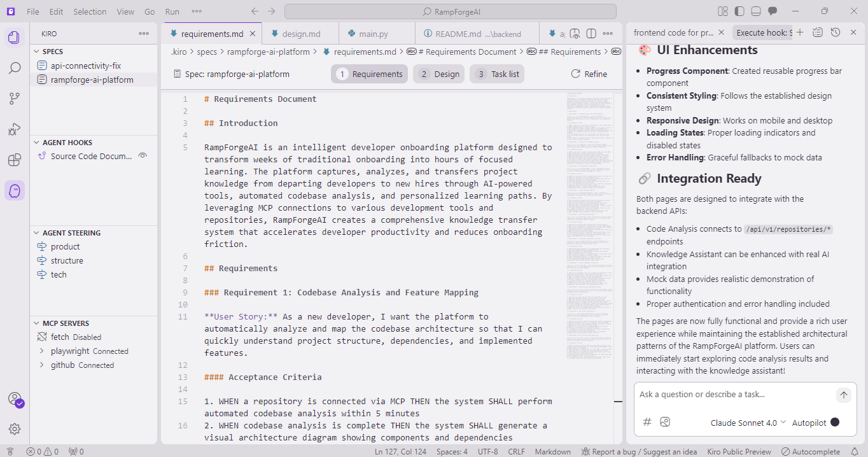Open the Claude Sonnet 4.0 model dropdown
Viewport: 868px width, 457px height.
pos(748,423)
